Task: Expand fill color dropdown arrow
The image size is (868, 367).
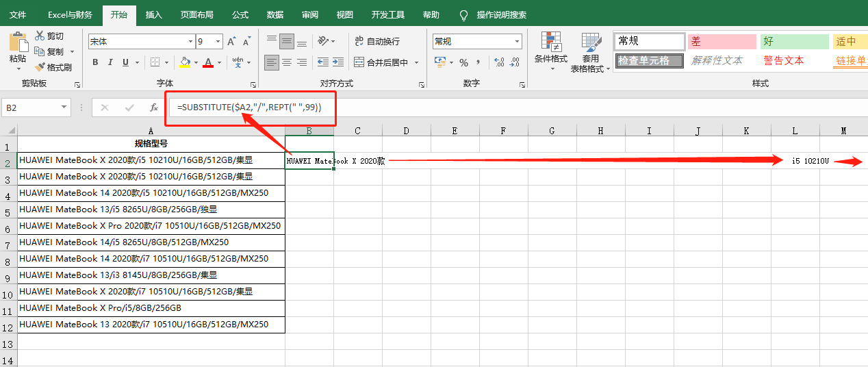Action: pyautogui.click(x=196, y=62)
